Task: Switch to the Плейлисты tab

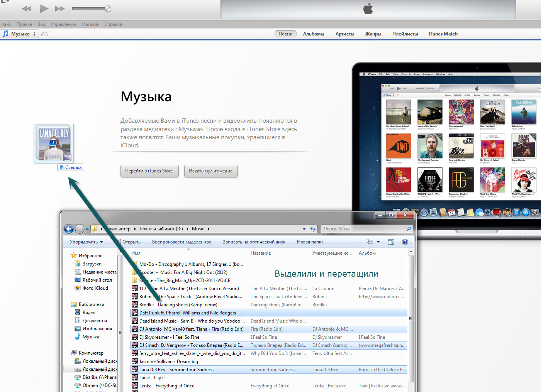Action: click(405, 34)
